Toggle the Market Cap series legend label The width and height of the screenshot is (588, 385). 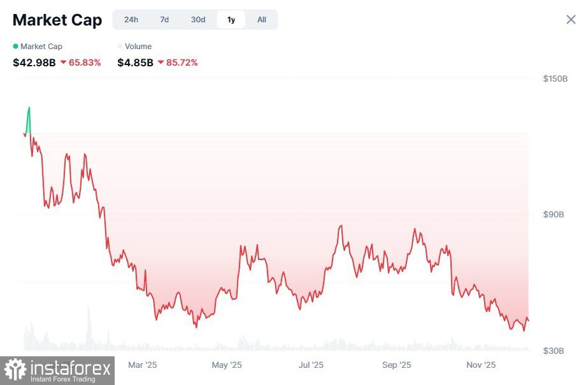click(x=41, y=47)
